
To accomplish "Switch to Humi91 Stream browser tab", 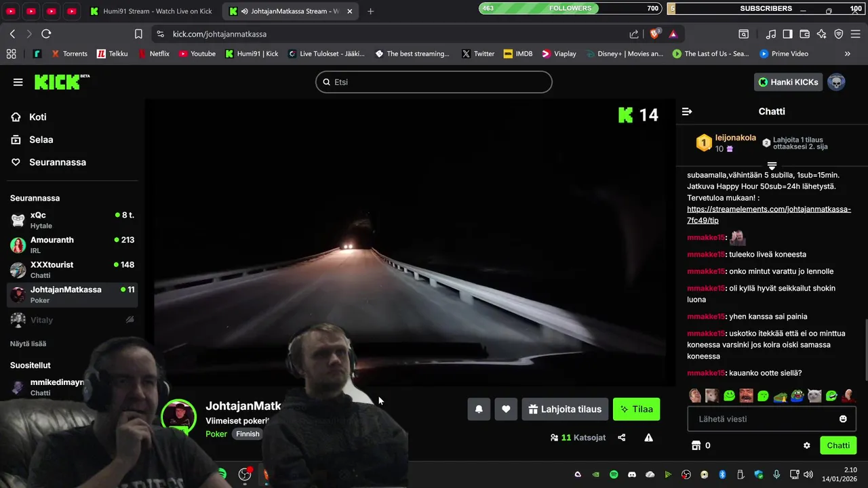I will coord(151,11).
